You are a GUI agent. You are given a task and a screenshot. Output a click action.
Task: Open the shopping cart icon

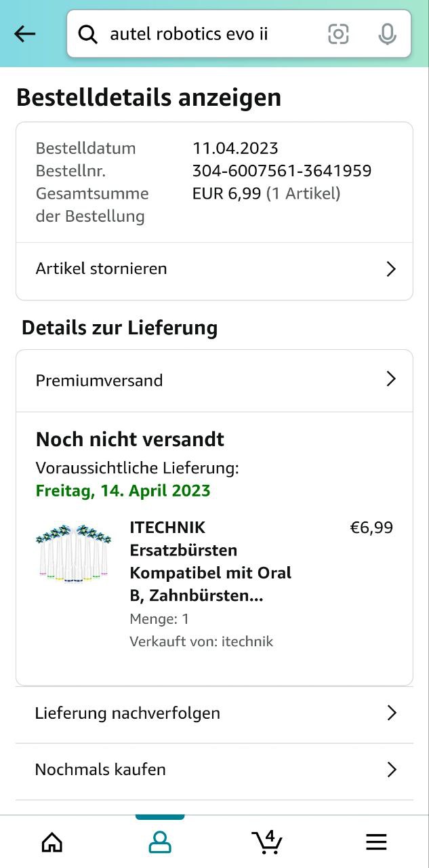click(x=267, y=842)
